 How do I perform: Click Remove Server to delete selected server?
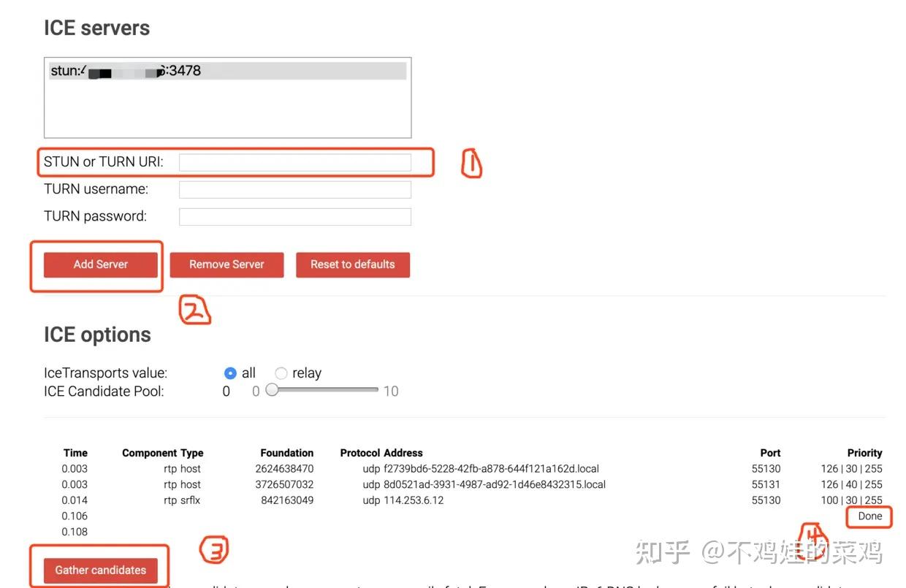click(x=226, y=264)
